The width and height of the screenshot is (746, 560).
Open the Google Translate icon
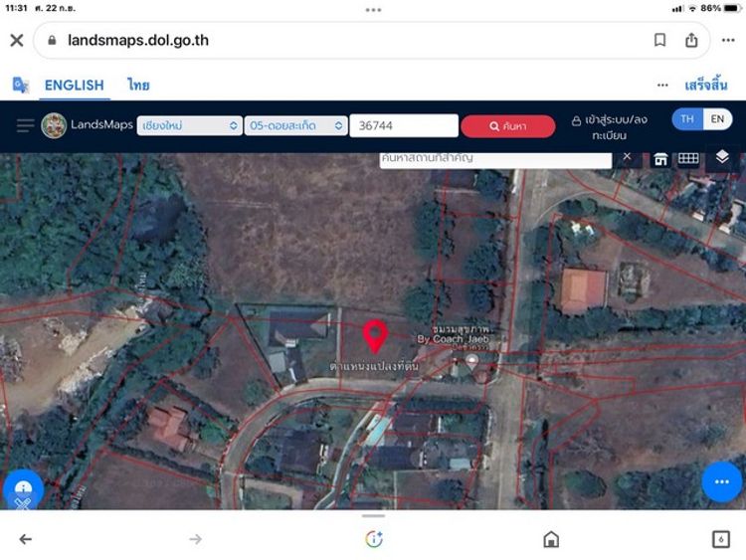tap(21, 86)
